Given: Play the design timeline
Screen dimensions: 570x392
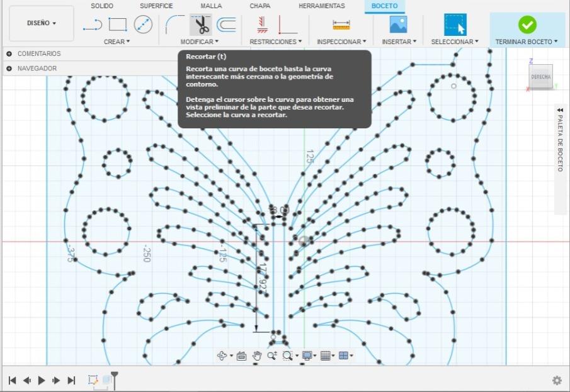Looking at the screenshot, I should pyautogui.click(x=42, y=381).
